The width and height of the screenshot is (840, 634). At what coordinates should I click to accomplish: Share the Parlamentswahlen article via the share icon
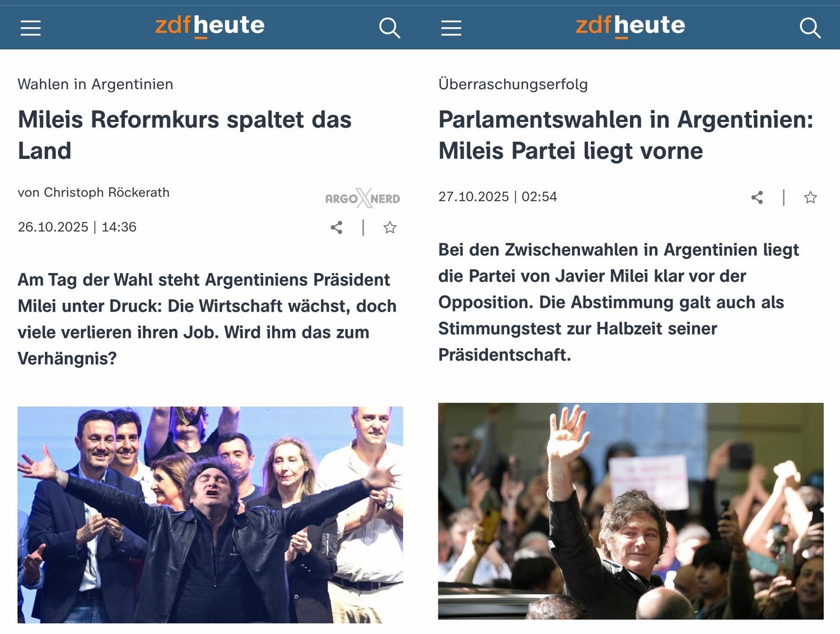click(x=757, y=197)
